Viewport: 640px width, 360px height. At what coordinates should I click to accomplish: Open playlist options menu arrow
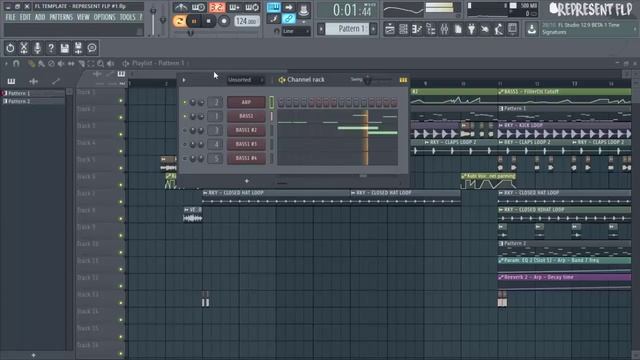point(6,63)
